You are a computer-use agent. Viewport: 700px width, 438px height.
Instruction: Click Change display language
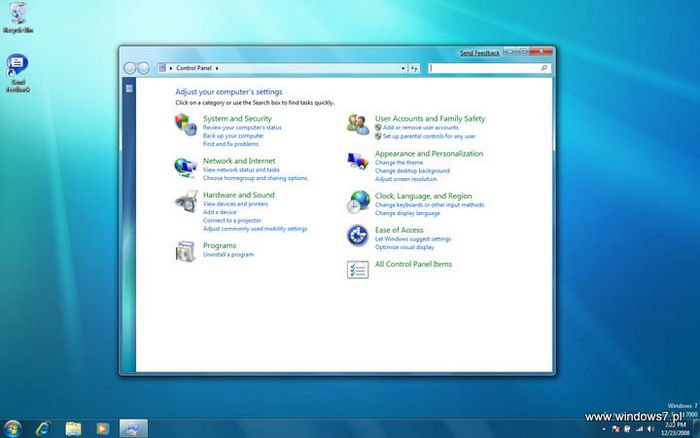[x=407, y=213]
